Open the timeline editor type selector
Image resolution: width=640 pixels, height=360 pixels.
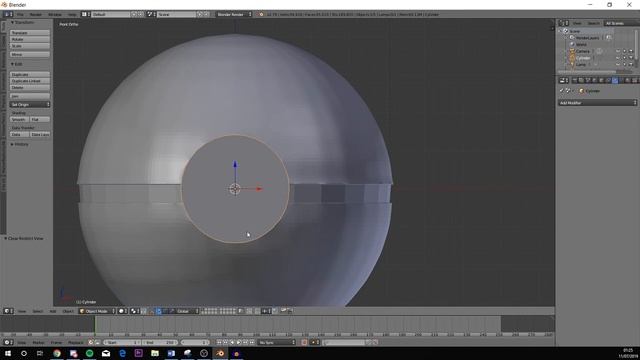pyautogui.click(x=8, y=342)
